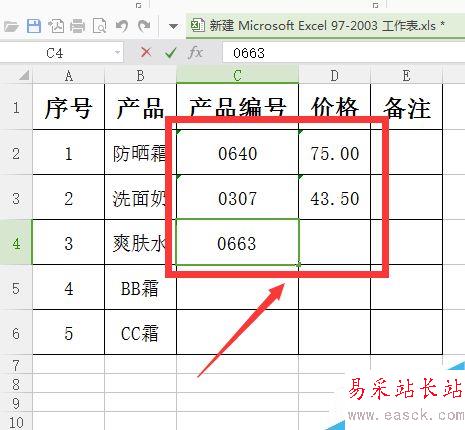Select column E header

pos(406,76)
